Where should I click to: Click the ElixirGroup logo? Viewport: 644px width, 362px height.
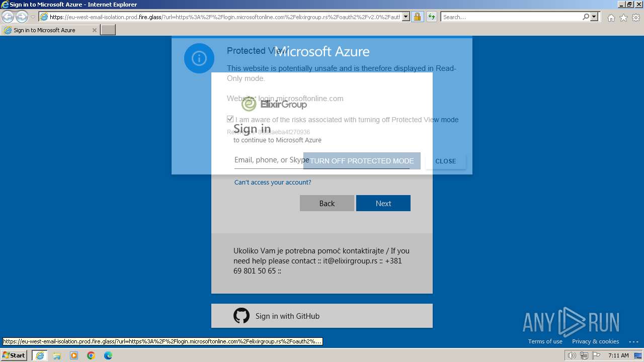click(274, 104)
